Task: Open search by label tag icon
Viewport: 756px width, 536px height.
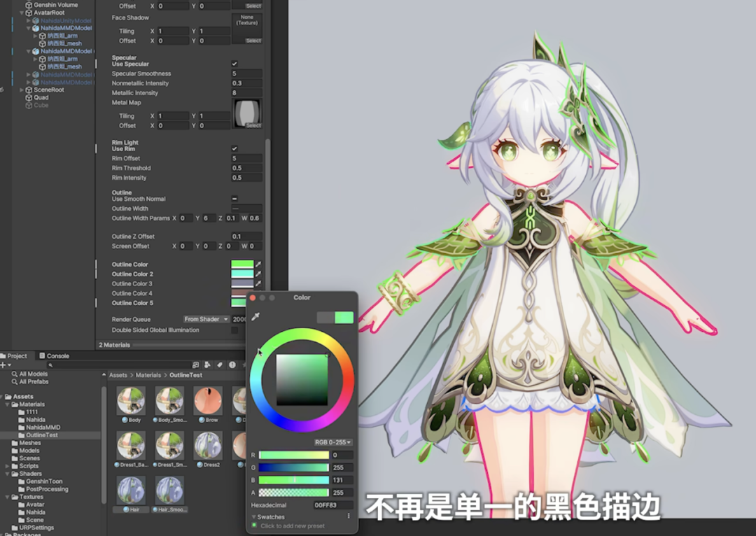Action: pos(219,365)
